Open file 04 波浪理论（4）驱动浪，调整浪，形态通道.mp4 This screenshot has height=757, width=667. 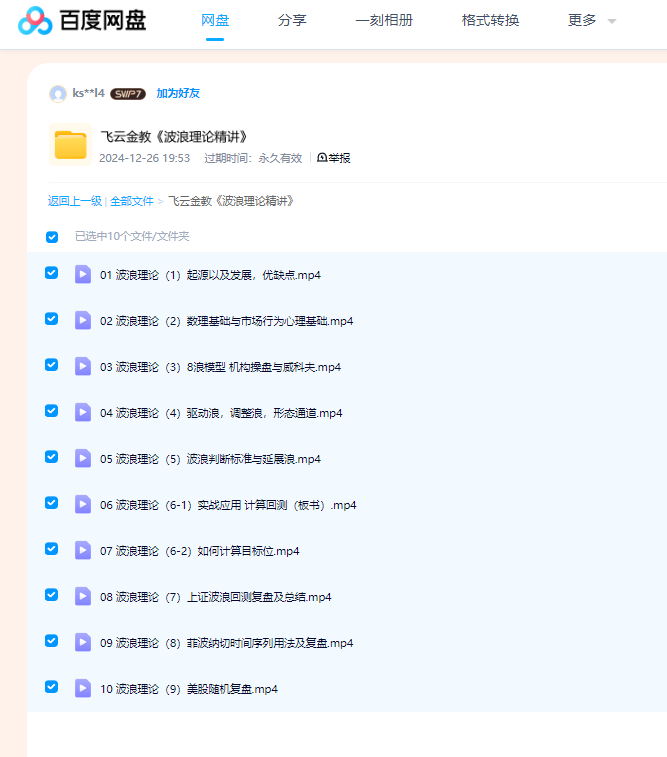pos(221,413)
